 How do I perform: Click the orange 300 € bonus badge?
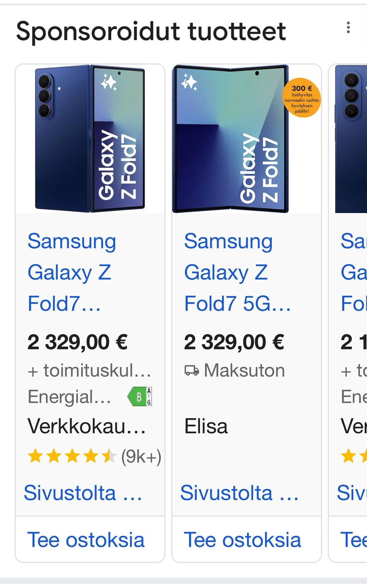click(302, 98)
